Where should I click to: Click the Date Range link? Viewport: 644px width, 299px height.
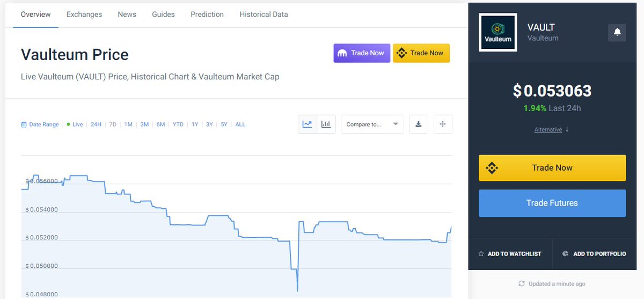tap(40, 125)
